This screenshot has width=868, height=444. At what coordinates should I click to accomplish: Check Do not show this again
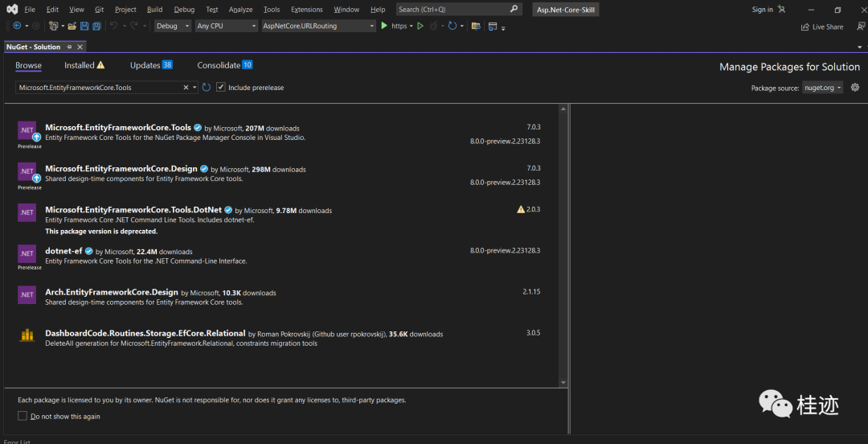pyautogui.click(x=23, y=416)
